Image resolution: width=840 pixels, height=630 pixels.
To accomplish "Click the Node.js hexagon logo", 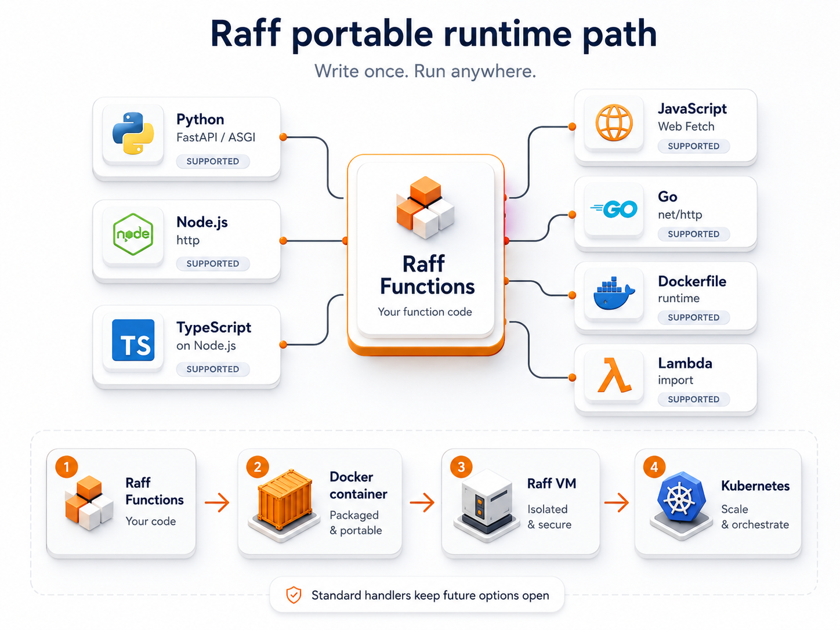I will tap(133, 234).
